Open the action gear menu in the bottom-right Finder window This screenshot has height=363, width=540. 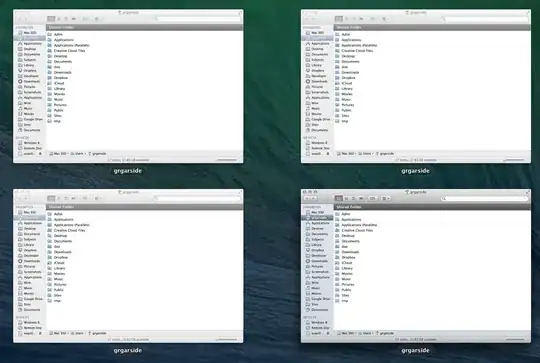point(372,198)
